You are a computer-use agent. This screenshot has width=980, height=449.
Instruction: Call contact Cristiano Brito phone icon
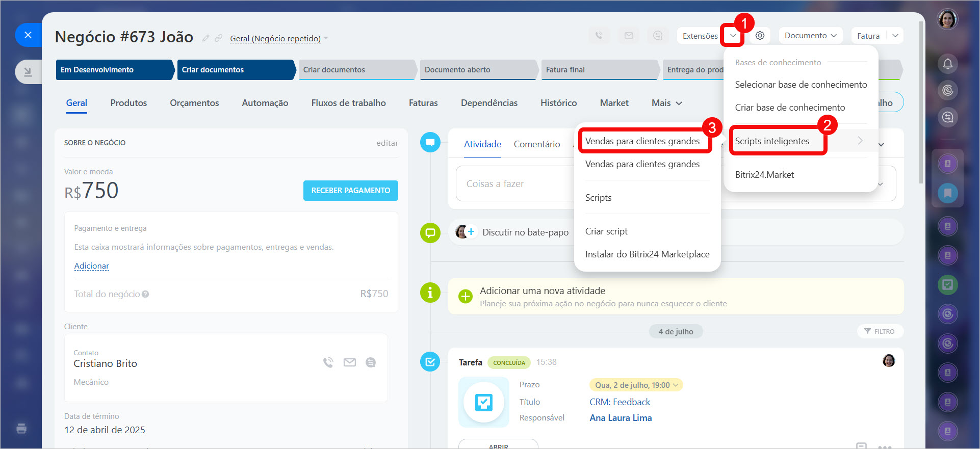328,362
